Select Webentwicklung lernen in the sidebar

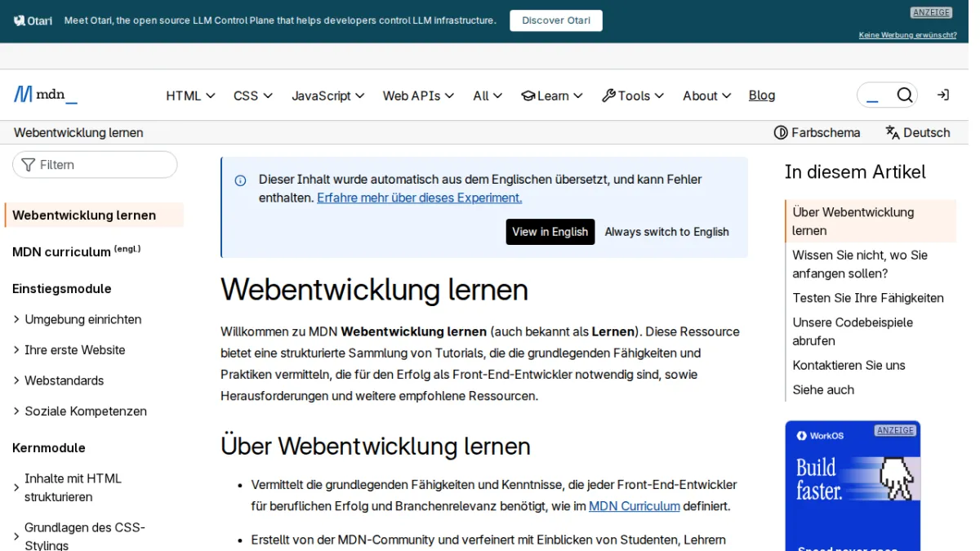click(x=94, y=216)
